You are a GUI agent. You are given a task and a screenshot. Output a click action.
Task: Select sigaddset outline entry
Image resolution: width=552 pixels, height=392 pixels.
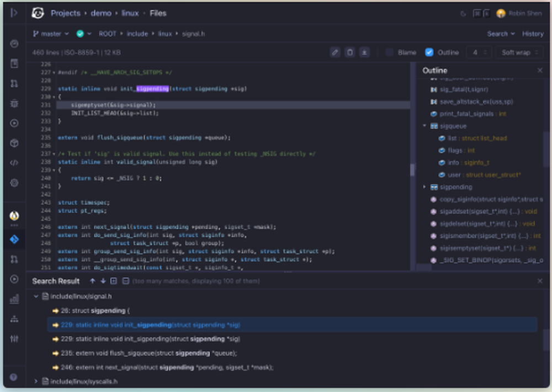click(489, 211)
